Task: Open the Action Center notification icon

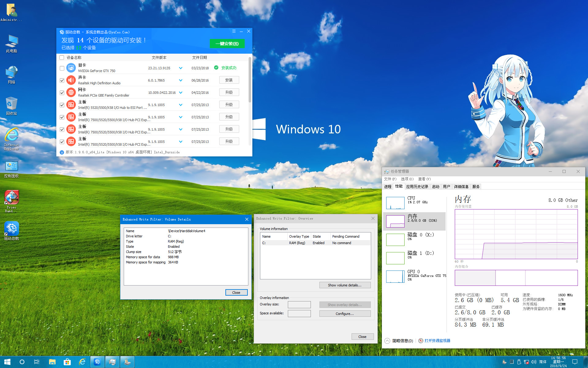Action: click(x=575, y=362)
